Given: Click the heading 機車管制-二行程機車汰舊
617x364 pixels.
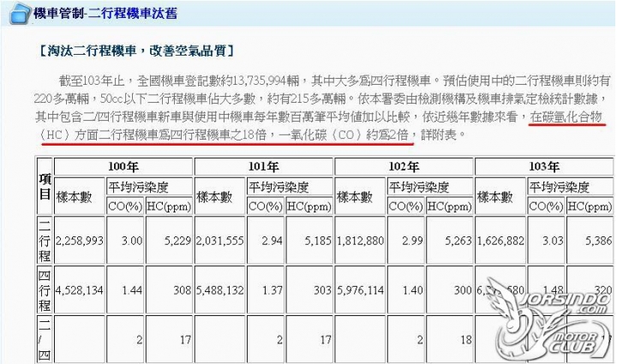Looking at the screenshot, I should click(x=105, y=14).
